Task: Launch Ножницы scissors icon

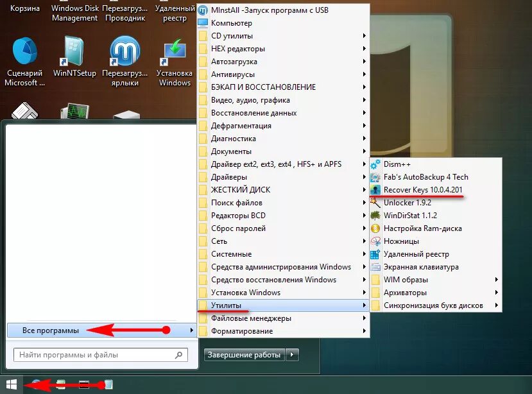Action: (375, 241)
